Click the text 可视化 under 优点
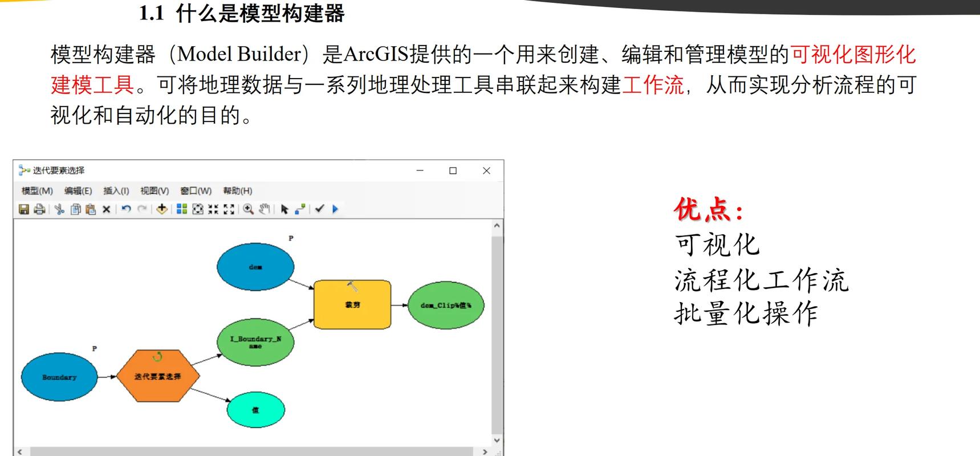The height and width of the screenshot is (456, 980). pos(717,245)
